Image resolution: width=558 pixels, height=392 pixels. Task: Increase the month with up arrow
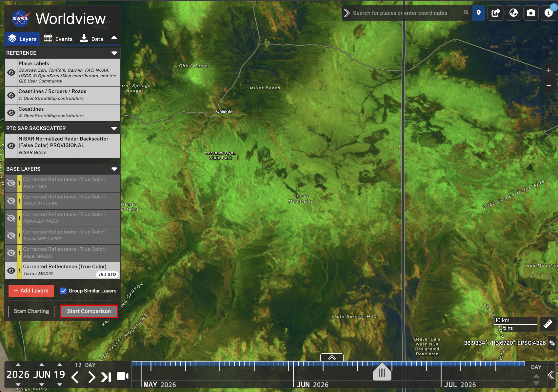pyautogui.click(x=42, y=364)
